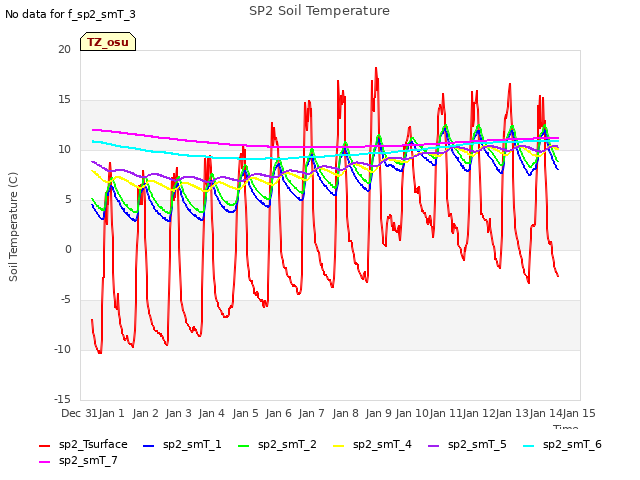Click the yellow sp2_smT_4 legend swatch
This screenshot has height=480, width=640.
(x=339, y=446)
